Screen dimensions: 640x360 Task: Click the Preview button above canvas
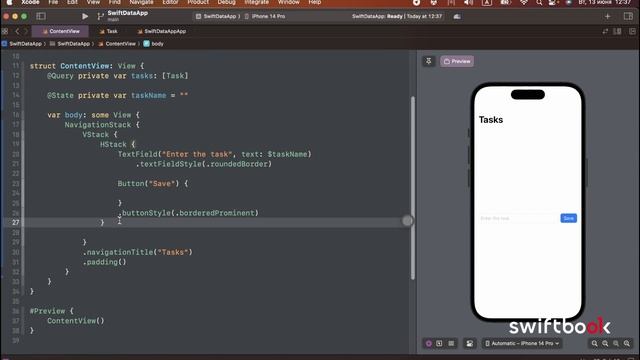point(457,61)
